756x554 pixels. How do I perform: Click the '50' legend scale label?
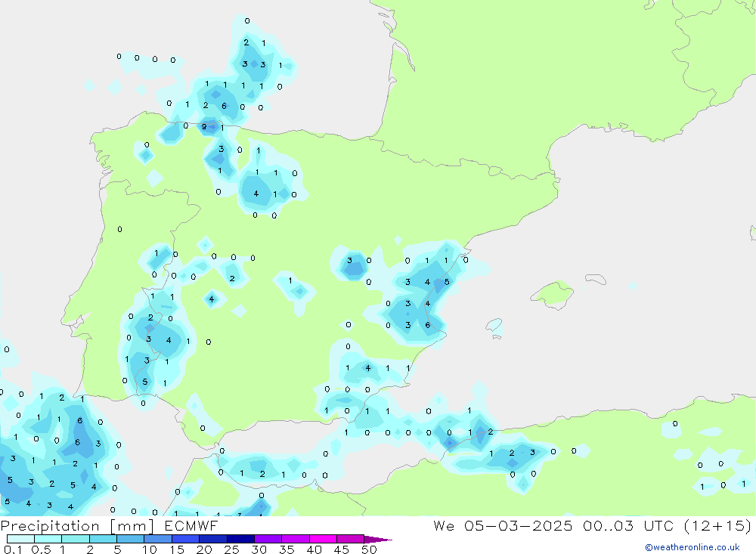click(x=370, y=549)
